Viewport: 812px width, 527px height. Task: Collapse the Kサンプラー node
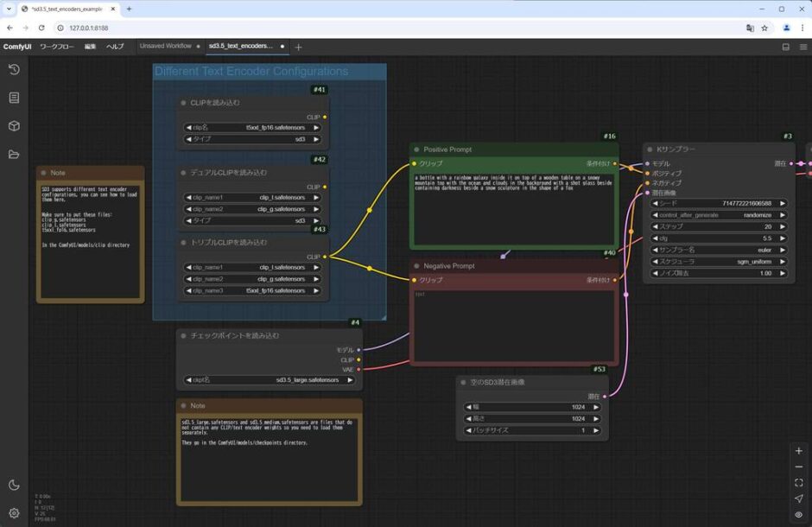(650, 149)
